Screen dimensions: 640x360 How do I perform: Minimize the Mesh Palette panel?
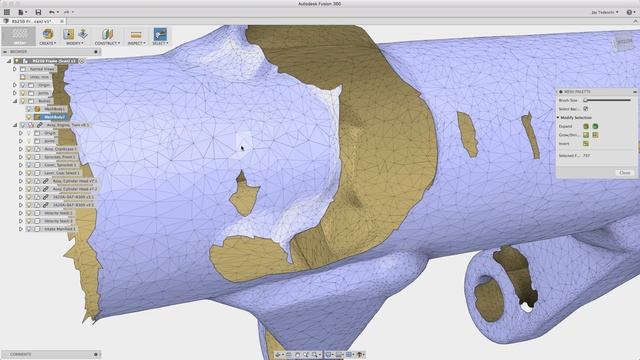[x=635, y=92]
